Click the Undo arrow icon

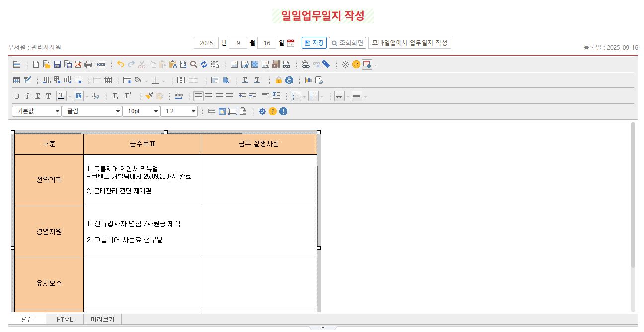pos(120,64)
